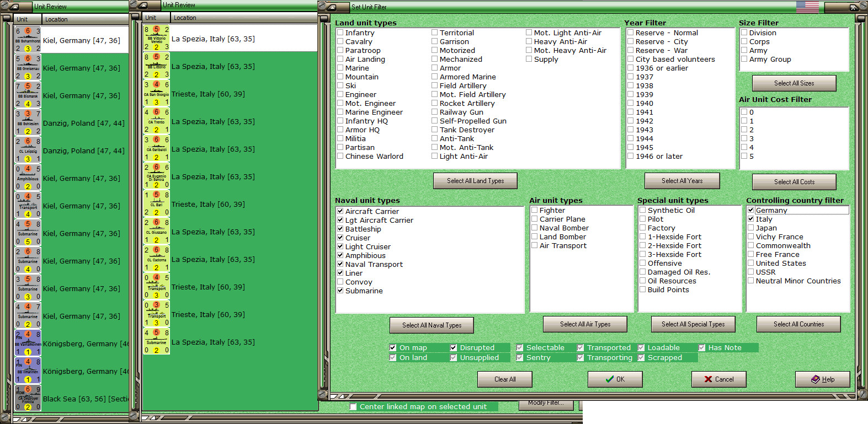Click the Select All Years button
This screenshot has width=868, height=424.
[682, 181]
